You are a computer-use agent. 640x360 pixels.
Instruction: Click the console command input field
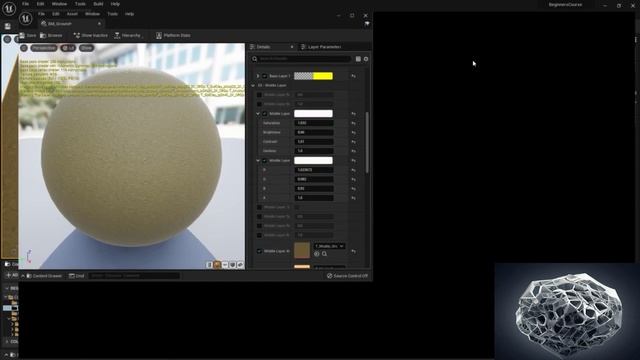[134, 276]
